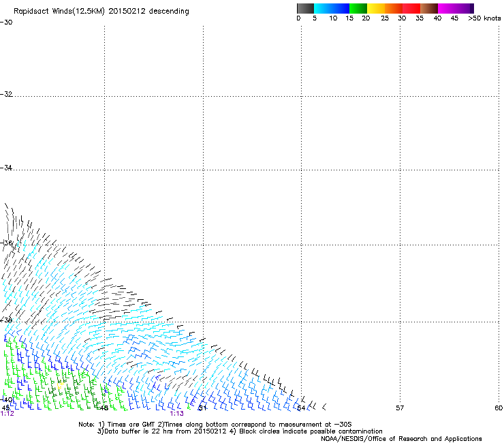Click the plot title 'Rapidscat Winds(12.5KM) 20150212 descending'

pos(101,12)
